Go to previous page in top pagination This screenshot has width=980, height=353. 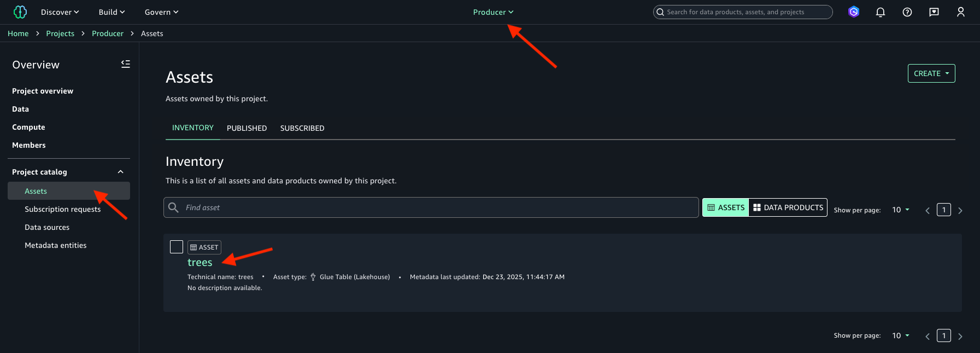(x=928, y=210)
